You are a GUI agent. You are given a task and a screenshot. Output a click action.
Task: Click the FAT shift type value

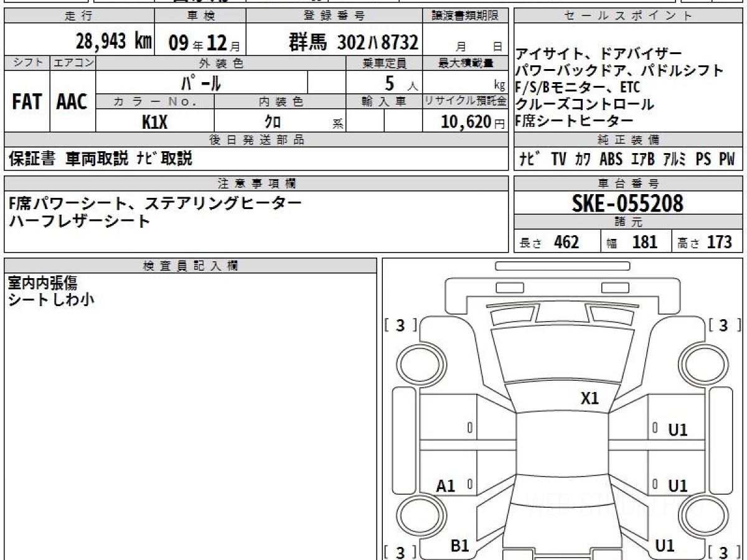tap(27, 102)
